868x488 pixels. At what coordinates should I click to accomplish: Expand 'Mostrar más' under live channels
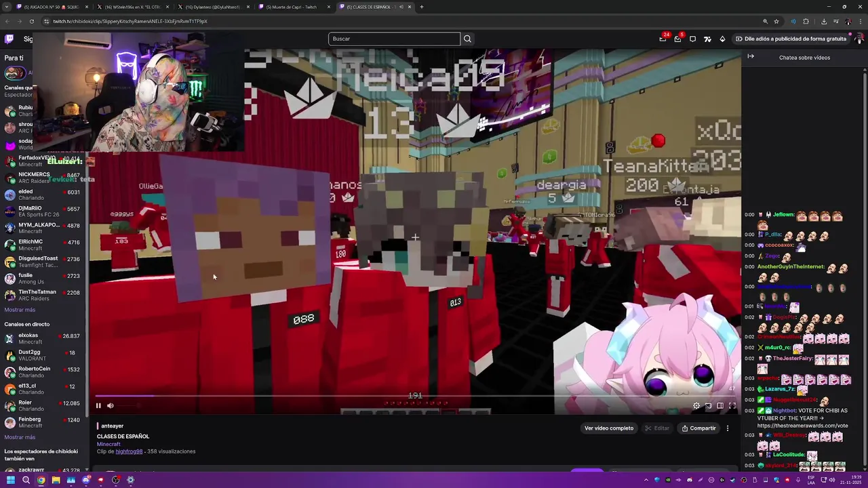coord(20,437)
